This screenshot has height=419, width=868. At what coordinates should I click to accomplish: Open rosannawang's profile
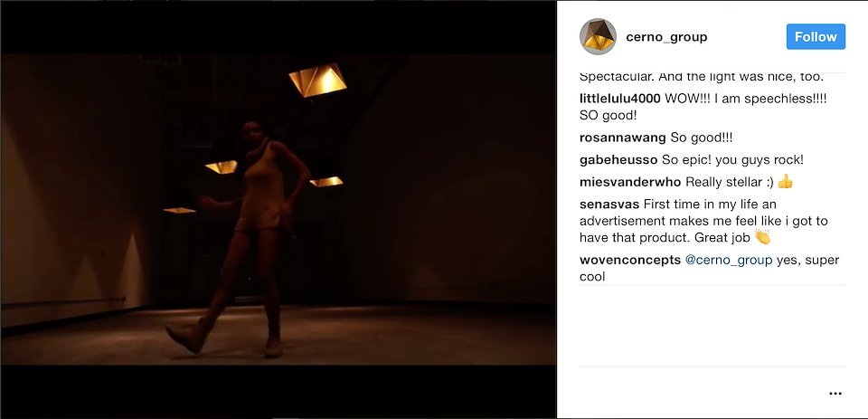point(623,138)
